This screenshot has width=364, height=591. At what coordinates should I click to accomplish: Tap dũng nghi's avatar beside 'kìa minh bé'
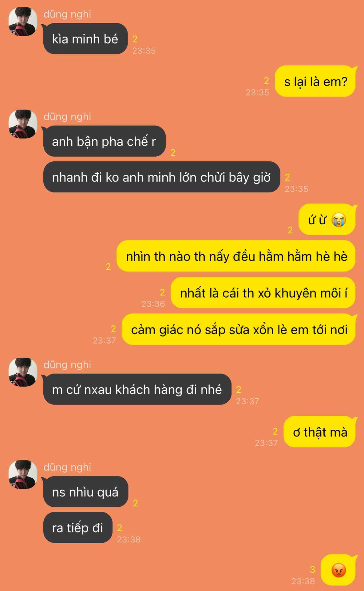[23, 22]
